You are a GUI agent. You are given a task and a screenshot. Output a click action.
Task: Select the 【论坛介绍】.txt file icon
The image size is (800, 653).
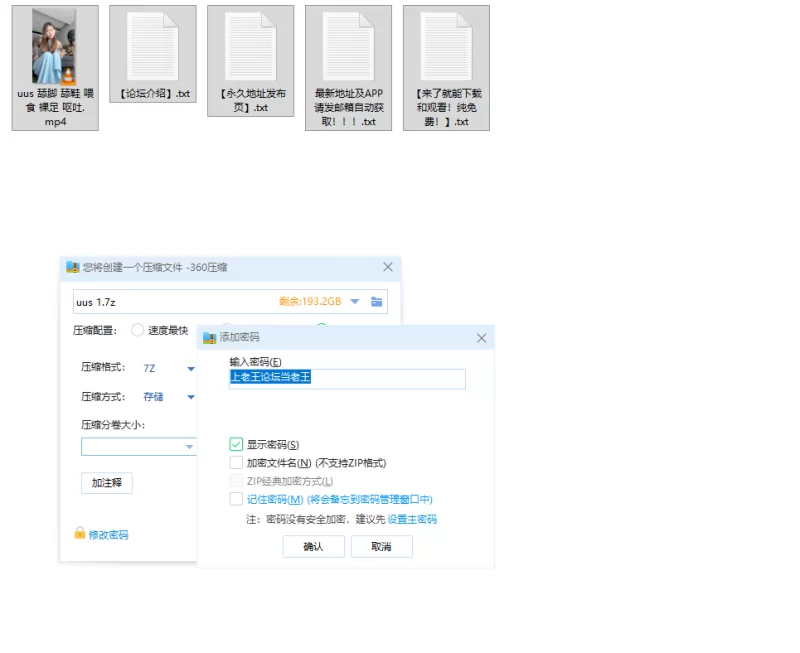click(x=153, y=46)
